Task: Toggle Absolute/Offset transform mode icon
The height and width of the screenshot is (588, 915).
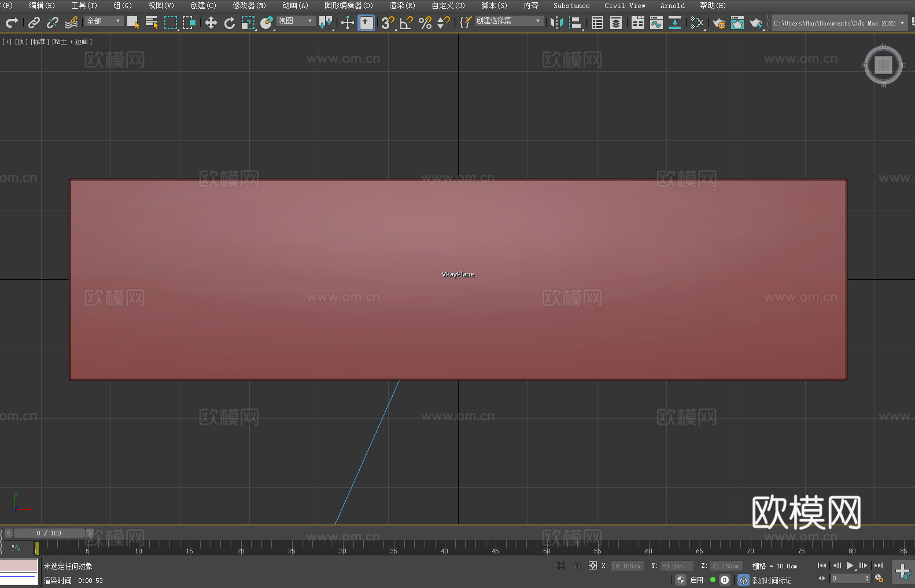Action: (593, 565)
